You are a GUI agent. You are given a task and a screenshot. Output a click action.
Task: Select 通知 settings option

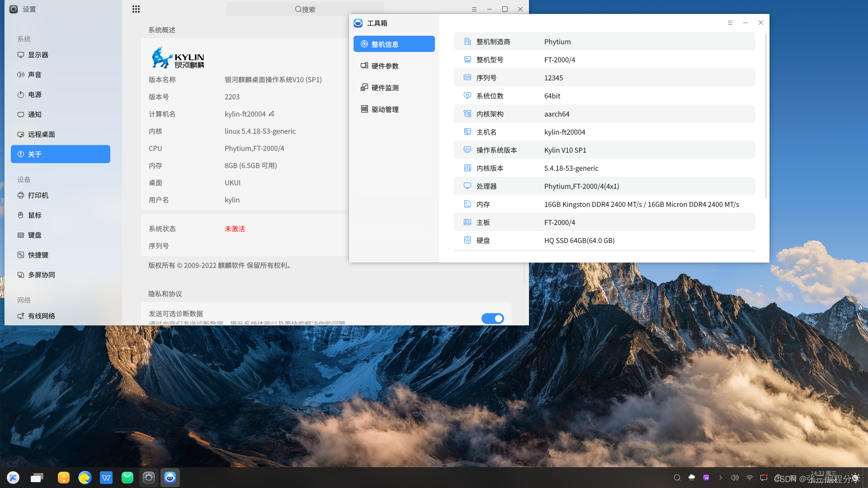pos(60,114)
